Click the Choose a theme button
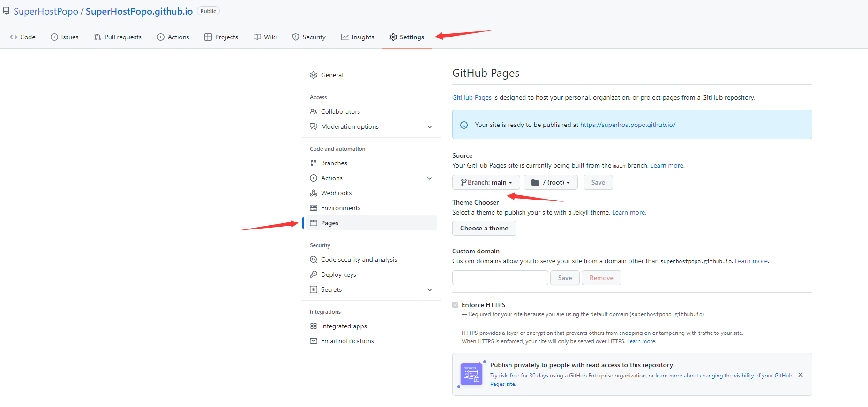This screenshot has height=407, width=868. pyautogui.click(x=484, y=228)
